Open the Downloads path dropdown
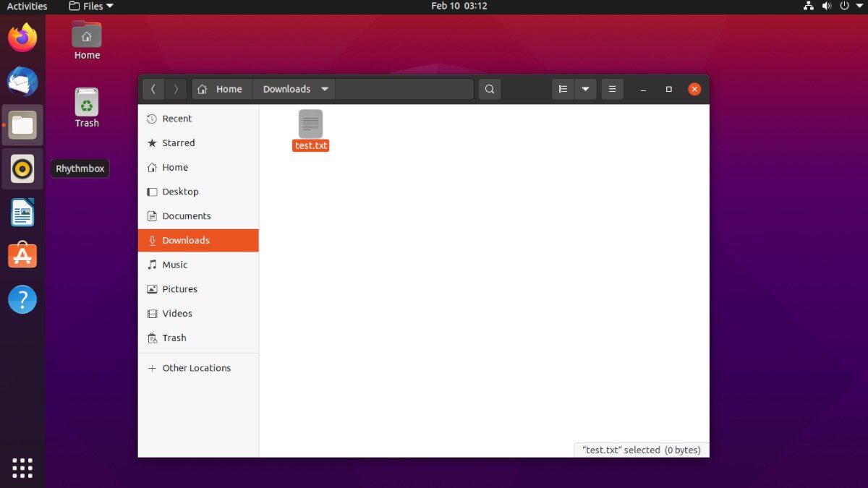 (294, 89)
